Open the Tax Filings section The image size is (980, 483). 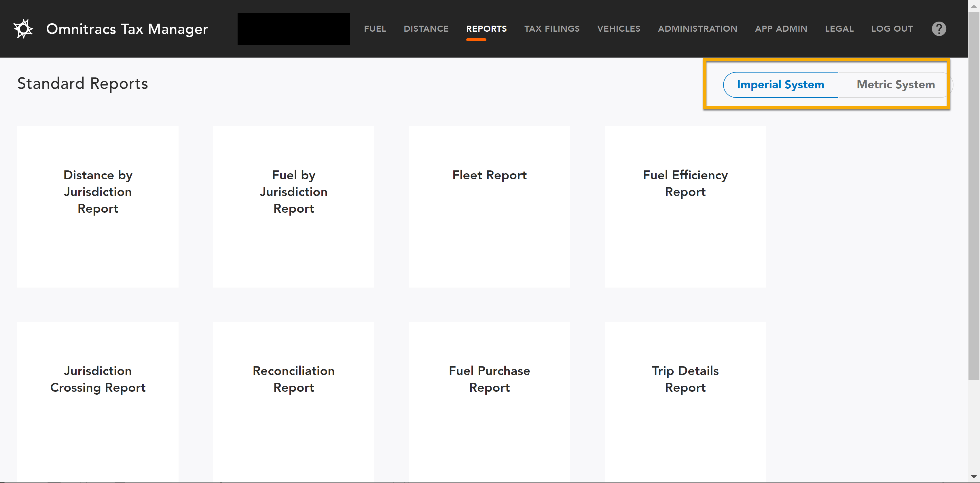pos(551,29)
